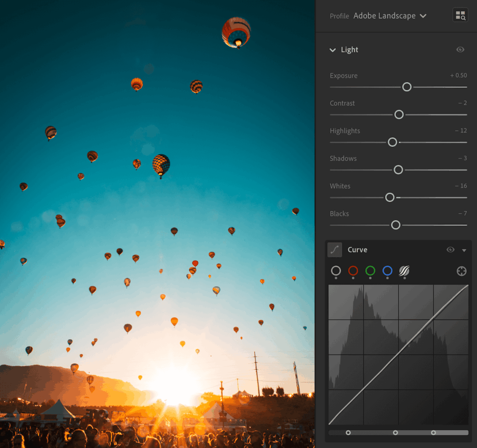Select the blue channel in the Curve panel

click(x=387, y=271)
